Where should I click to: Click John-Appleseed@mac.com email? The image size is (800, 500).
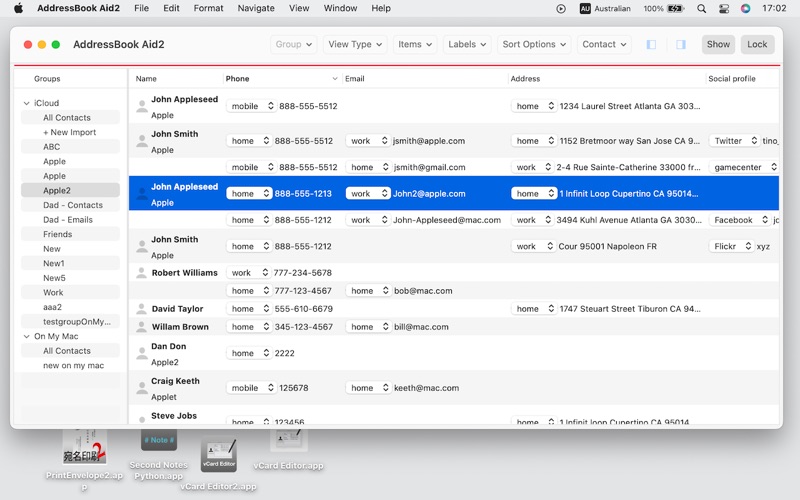pyautogui.click(x=447, y=220)
